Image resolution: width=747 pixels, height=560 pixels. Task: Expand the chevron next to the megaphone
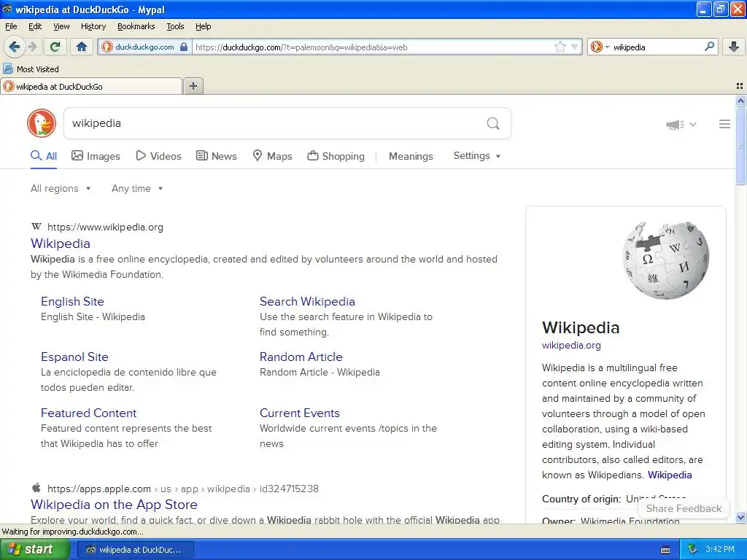pyautogui.click(x=693, y=124)
